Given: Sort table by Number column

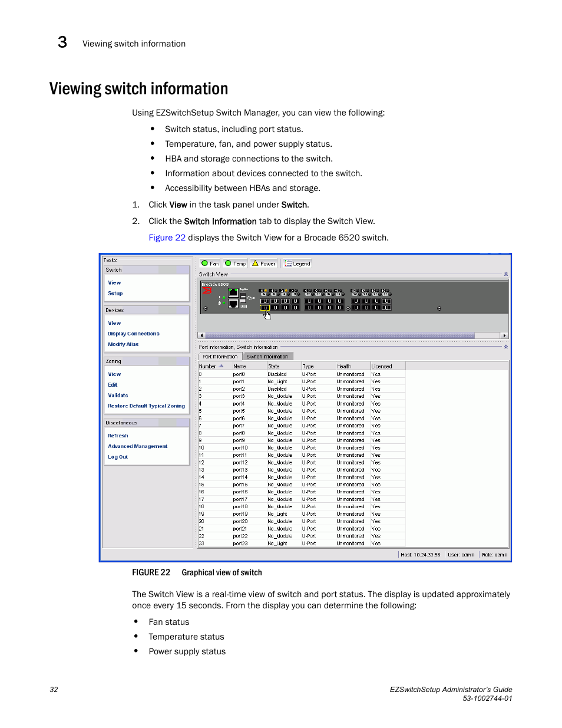Looking at the screenshot, I should [x=215, y=366].
